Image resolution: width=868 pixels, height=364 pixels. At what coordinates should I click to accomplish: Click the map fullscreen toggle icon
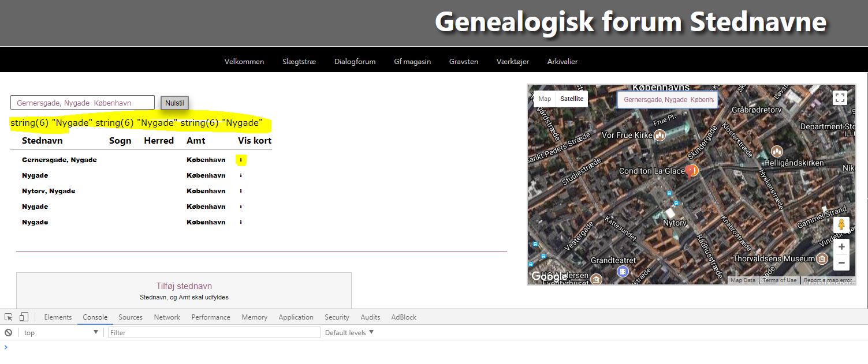840,98
